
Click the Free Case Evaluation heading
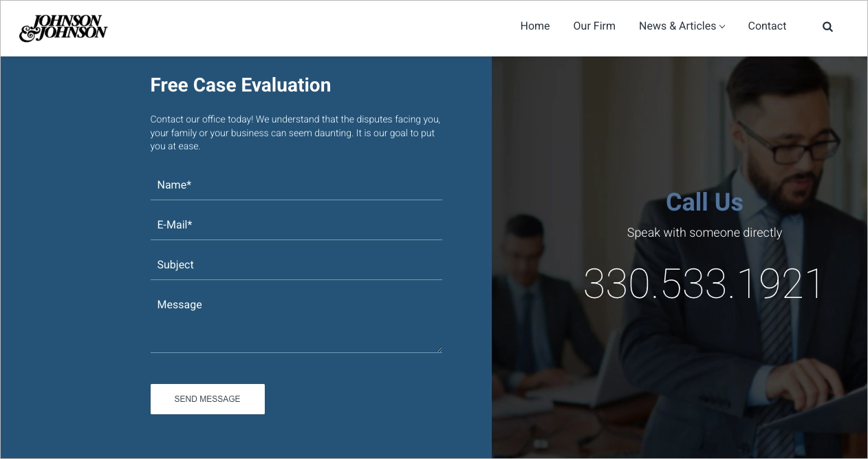click(240, 85)
